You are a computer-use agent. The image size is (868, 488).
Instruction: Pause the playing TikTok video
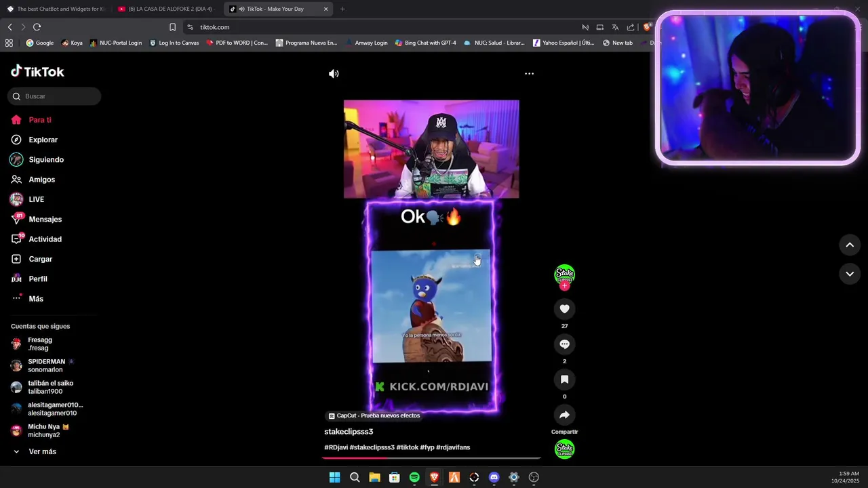tap(431, 256)
